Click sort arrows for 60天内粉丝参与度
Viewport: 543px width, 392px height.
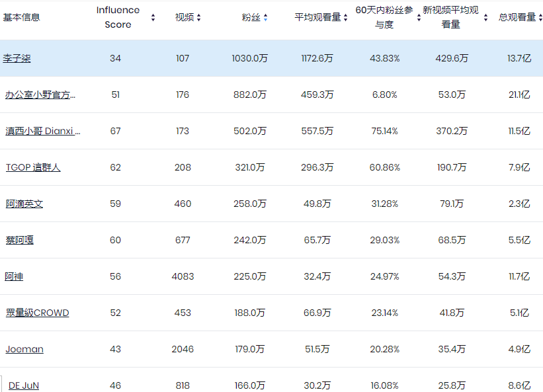[x=419, y=18]
